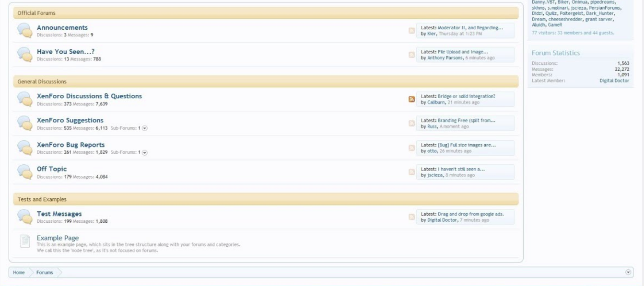644x286 pixels.
Task: View Anthony Parsons' profile link
Action: pos(445,58)
